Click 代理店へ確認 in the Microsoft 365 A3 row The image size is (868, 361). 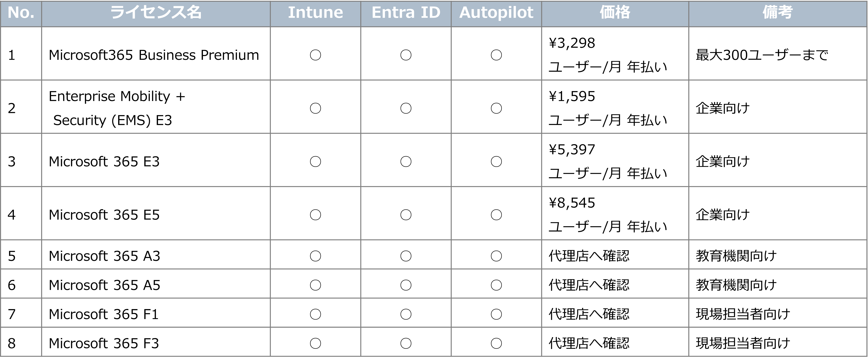pos(589,256)
